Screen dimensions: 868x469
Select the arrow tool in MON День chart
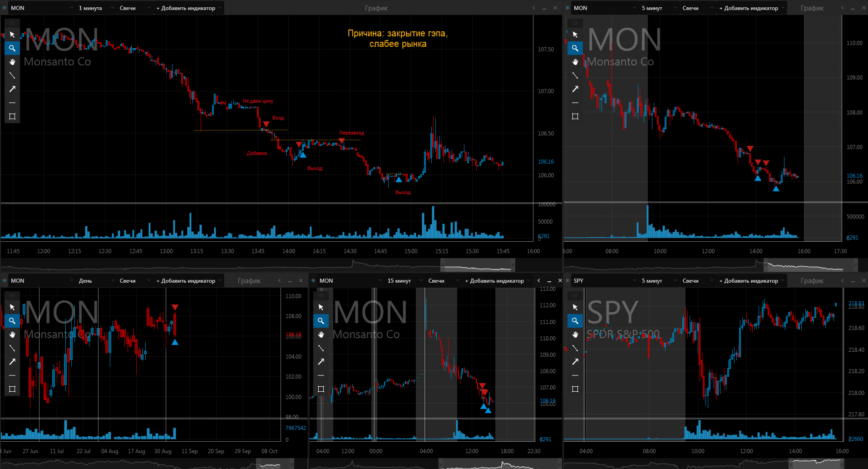pyautogui.click(x=12, y=362)
